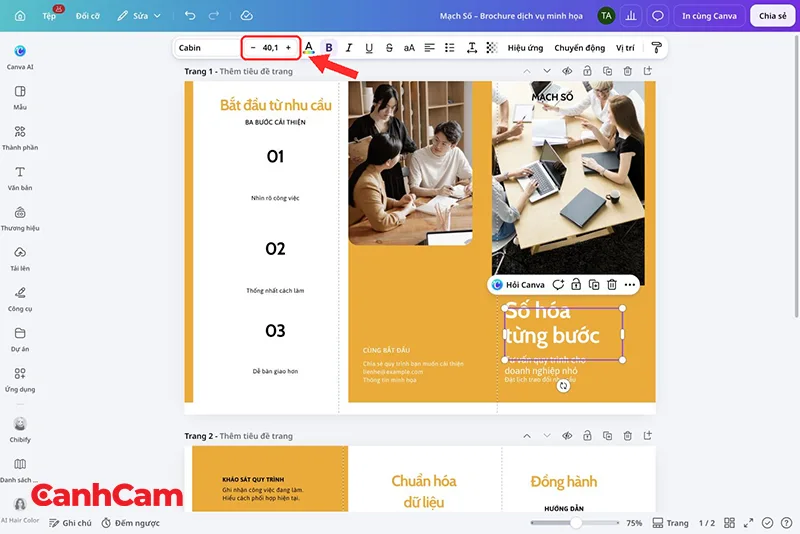Duplicate page Trang 1
The image size is (800, 534).
[x=607, y=71]
